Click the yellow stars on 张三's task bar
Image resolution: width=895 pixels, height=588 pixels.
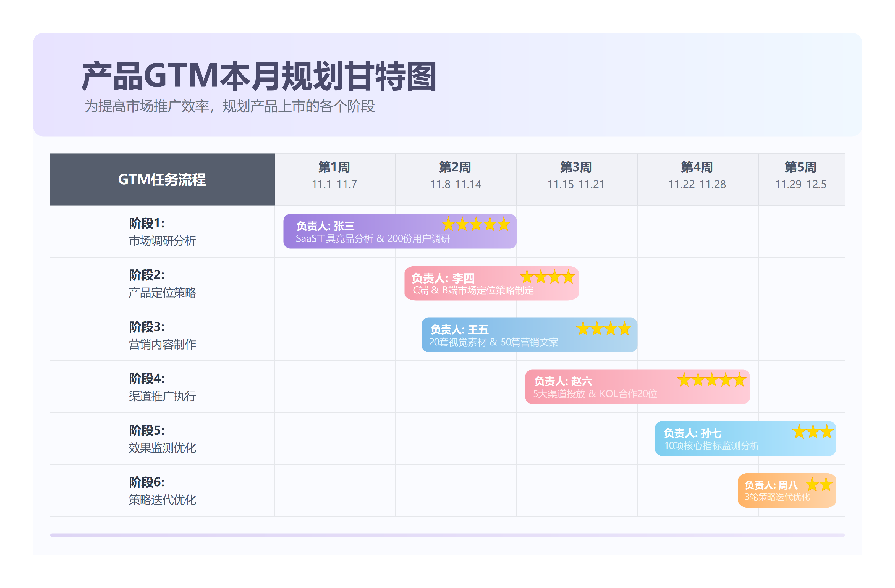(x=476, y=225)
